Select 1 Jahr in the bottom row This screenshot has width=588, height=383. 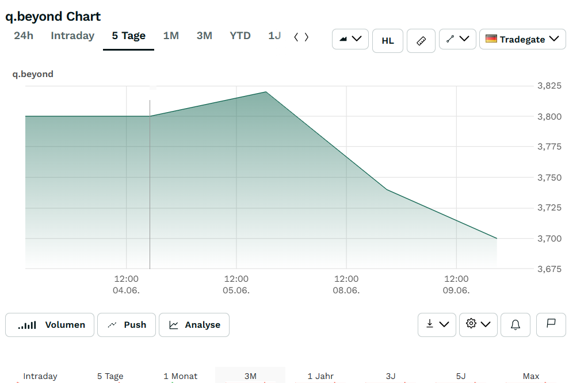tap(320, 376)
